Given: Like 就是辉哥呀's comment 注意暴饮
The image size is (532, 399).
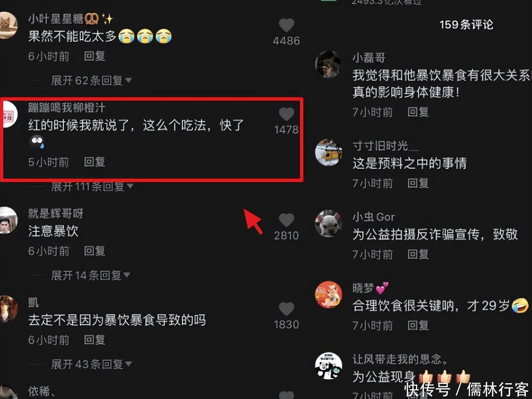Looking at the screenshot, I should click(286, 220).
